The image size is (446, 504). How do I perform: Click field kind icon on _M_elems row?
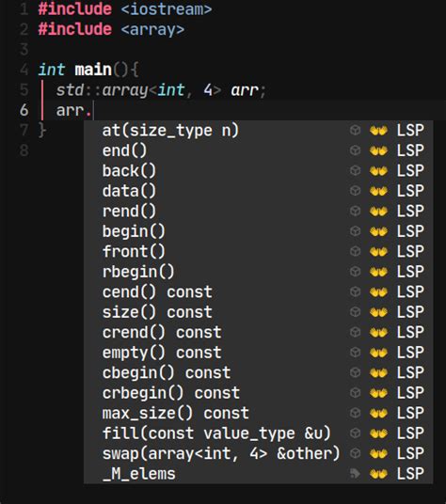click(x=355, y=474)
